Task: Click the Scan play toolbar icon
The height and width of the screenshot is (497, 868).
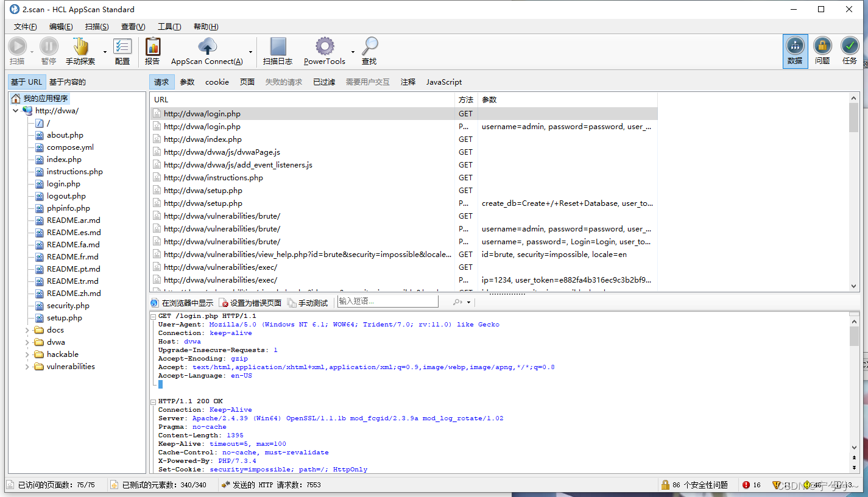Action: tap(17, 46)
